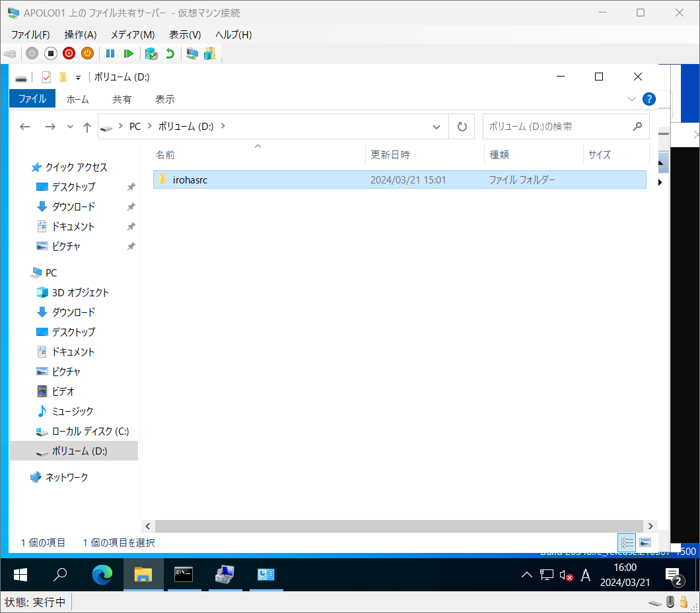Open pinned デスクトップ under Quick Access
This screenshot has height=613, width=700.
[x=74, y=187]
